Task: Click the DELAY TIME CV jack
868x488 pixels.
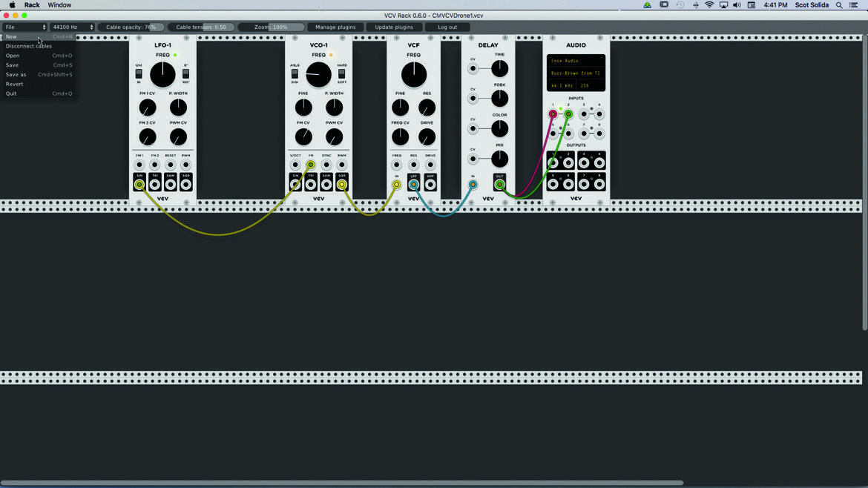Action: pyautogui.click(x=473, y=69)
